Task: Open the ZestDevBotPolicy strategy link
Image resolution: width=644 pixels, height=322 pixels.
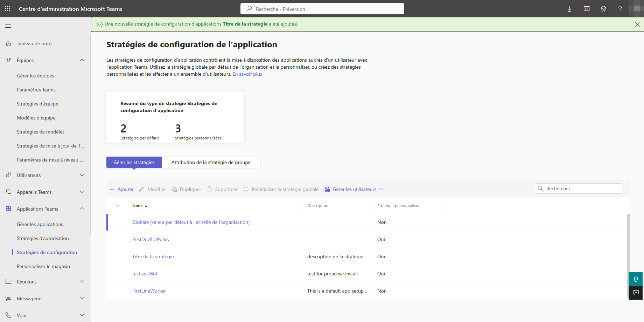Action: (x=151, y=239)
